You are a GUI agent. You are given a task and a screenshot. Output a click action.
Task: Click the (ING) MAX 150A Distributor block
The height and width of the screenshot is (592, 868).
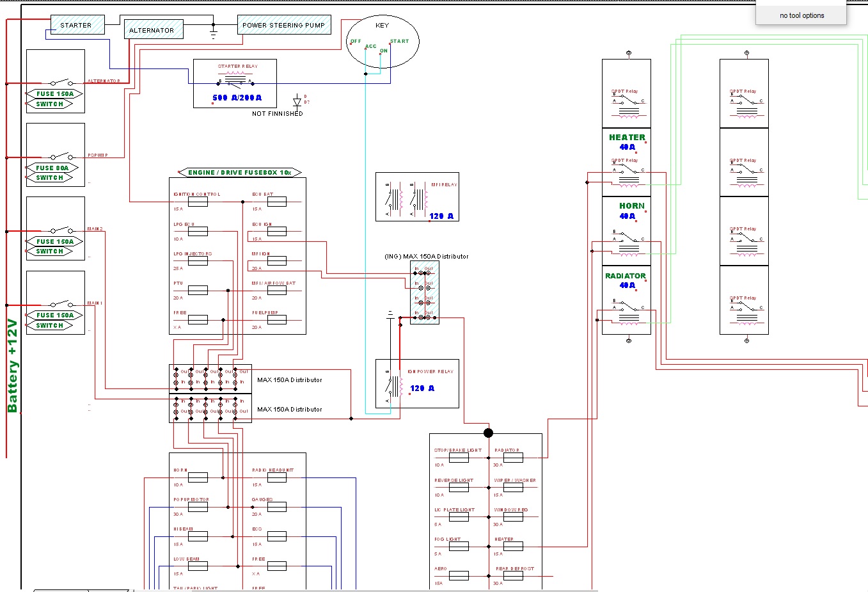425,292
